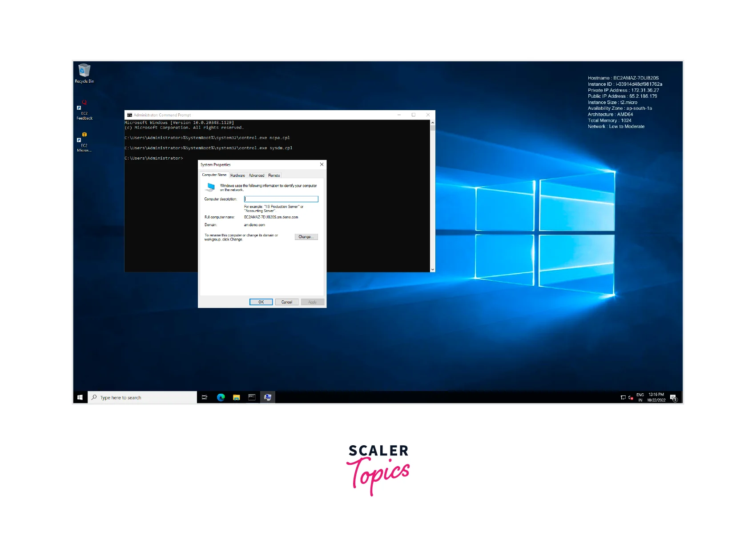The height and width of the screenshot is (539, 756).
Task: Switch to the Advanced tab
Action: (257, 176)
